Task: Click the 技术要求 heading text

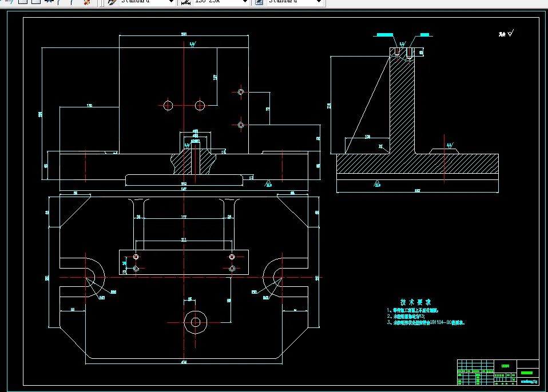Action: click(x=415, y=302)
